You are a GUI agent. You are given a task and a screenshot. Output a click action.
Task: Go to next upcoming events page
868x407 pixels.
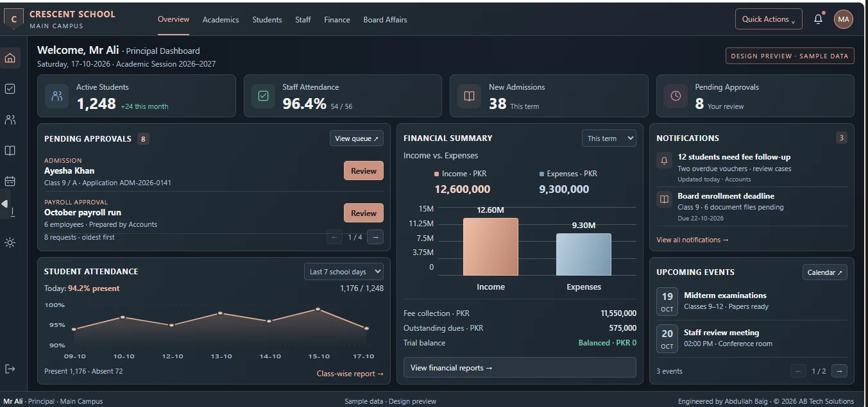pyautogui.click(x=839, y=371)
